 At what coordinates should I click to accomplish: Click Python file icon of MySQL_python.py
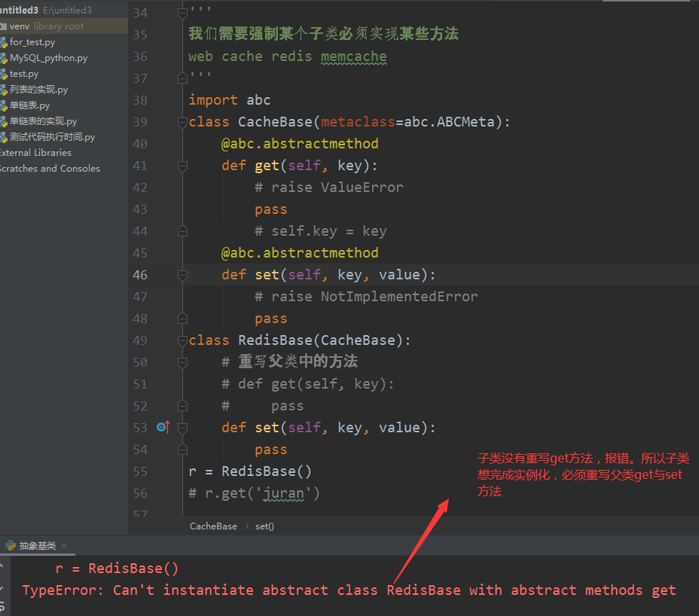pyautogui.click(x=4, y=59)
